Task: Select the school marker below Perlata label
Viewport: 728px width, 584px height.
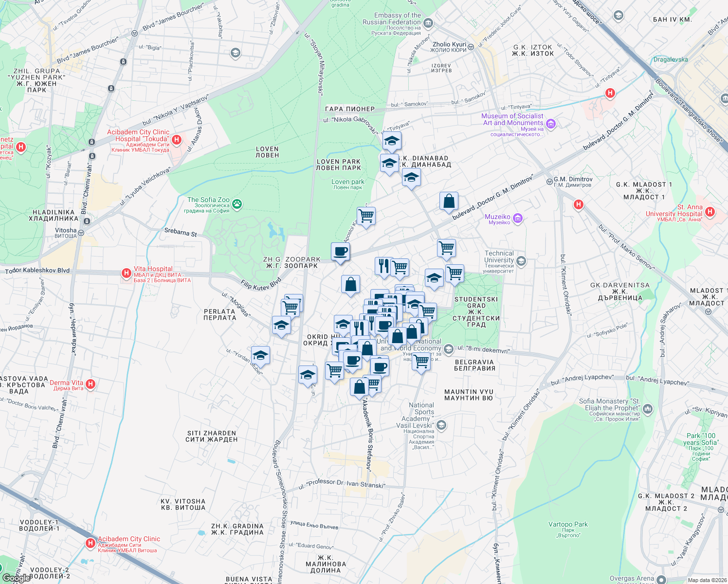Action: (x=281, y=326)
